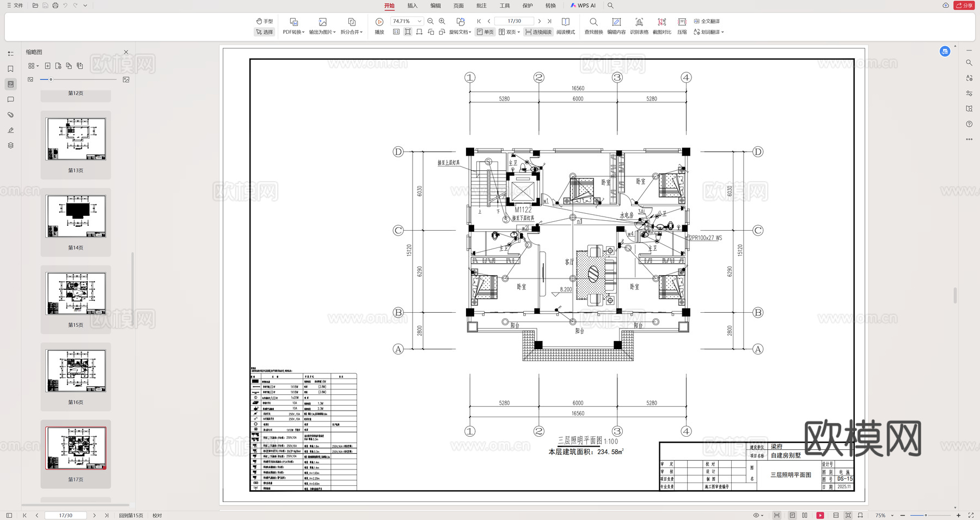This screenshot has width=980, height=520.
Task: Select the hand tool (手型)
Action: 265,21
